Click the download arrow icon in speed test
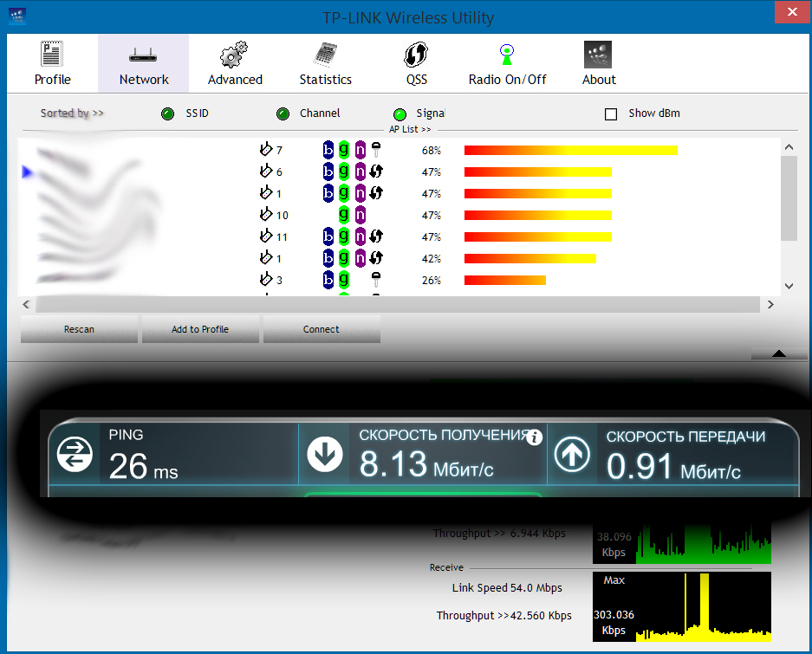 (325, 454)
